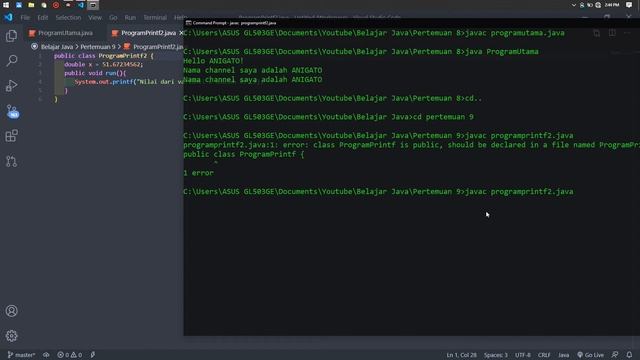
Task: Open the Action Center notification icon
Action: (x=629, y=5)
